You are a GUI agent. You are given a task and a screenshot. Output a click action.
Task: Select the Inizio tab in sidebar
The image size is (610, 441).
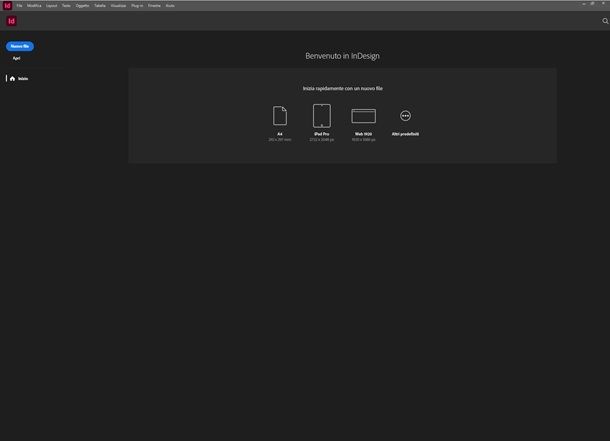19,79
